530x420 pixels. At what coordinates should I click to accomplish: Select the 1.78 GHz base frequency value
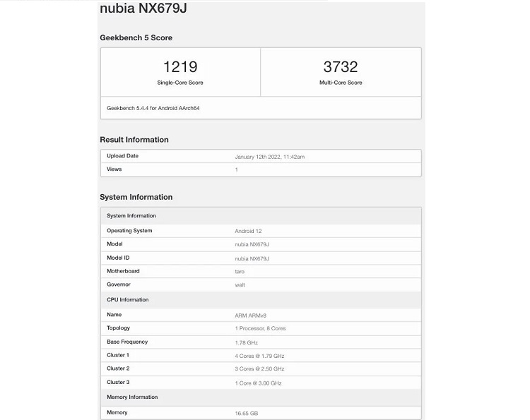(x=247, y=342)
